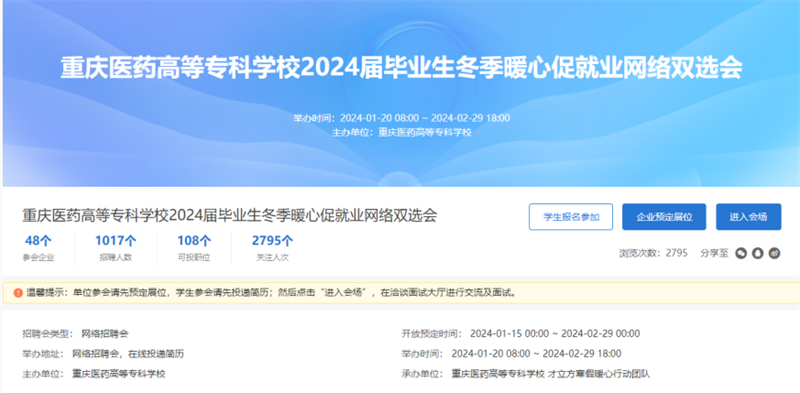Click 招聘会类型 label
Viewport: 800px width, 393px height.
[x=48, y=334]
